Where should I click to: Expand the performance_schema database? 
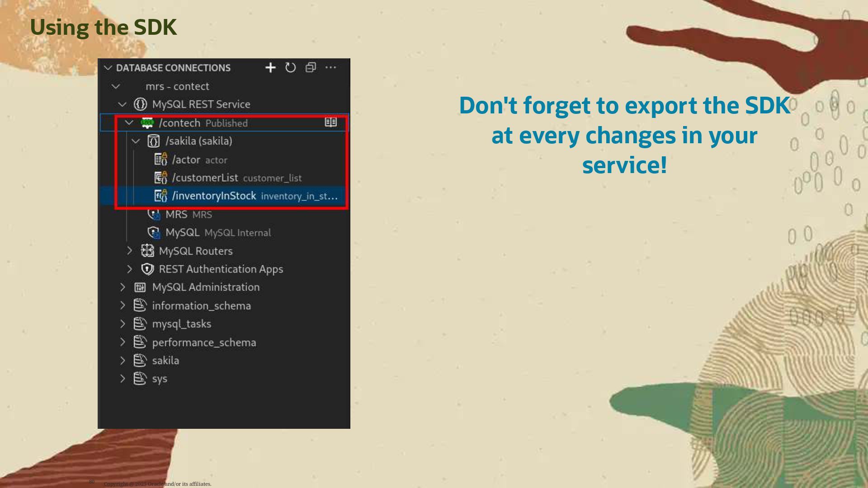click(x=123, y=342)
